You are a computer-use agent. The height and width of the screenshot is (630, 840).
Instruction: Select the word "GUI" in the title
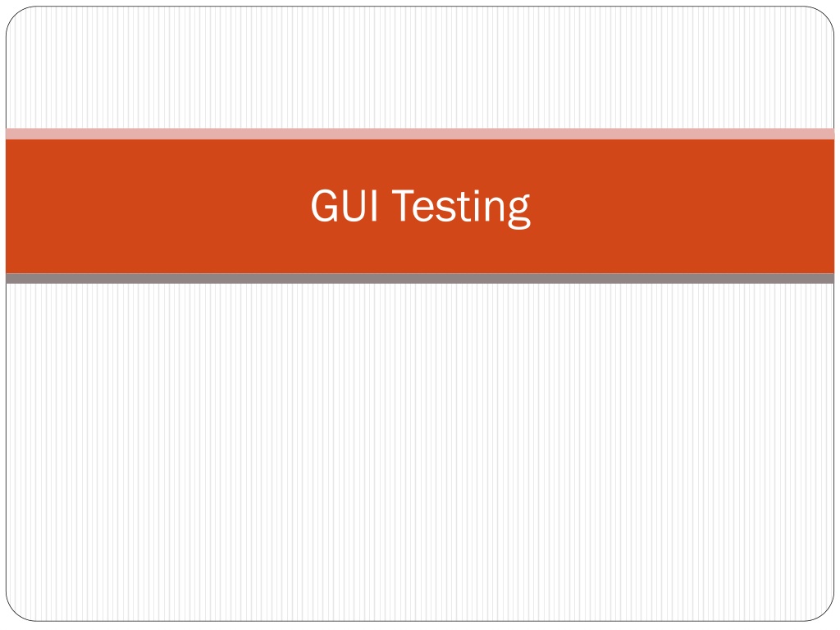345,205
